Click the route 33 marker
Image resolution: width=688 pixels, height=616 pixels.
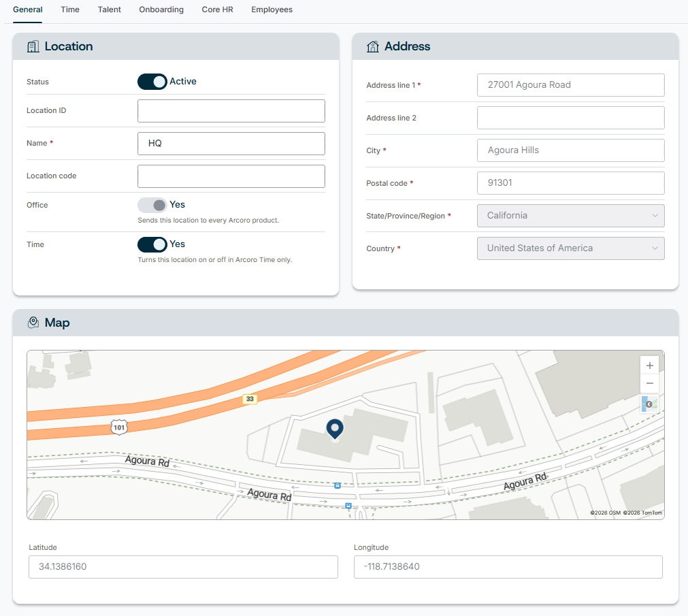click(250, 399)
